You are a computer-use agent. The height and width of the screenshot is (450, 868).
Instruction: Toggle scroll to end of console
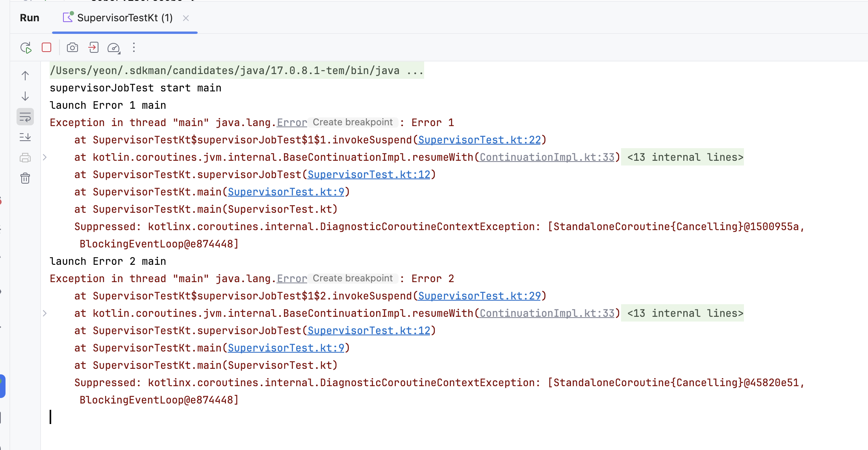point(25,137)
